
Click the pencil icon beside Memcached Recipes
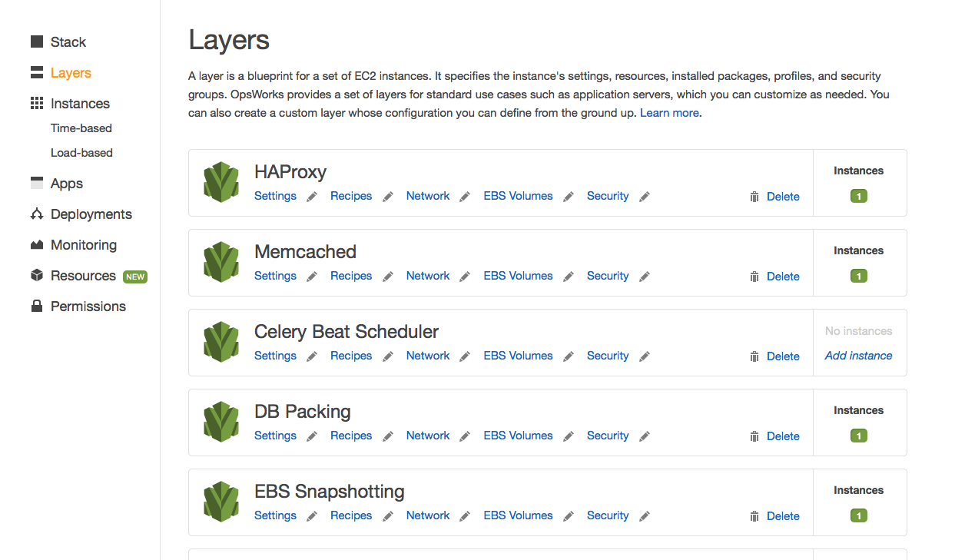click(388, 277)
